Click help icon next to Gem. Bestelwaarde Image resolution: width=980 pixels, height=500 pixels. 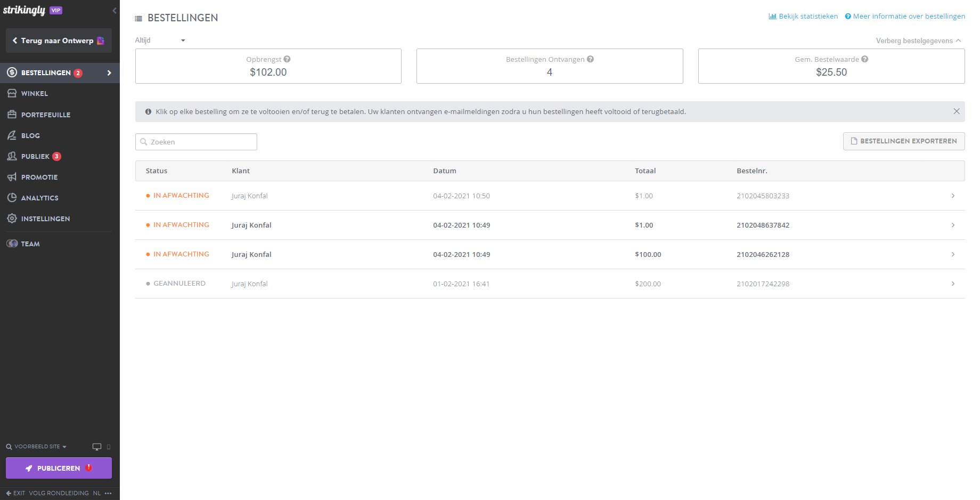(864, 59)
